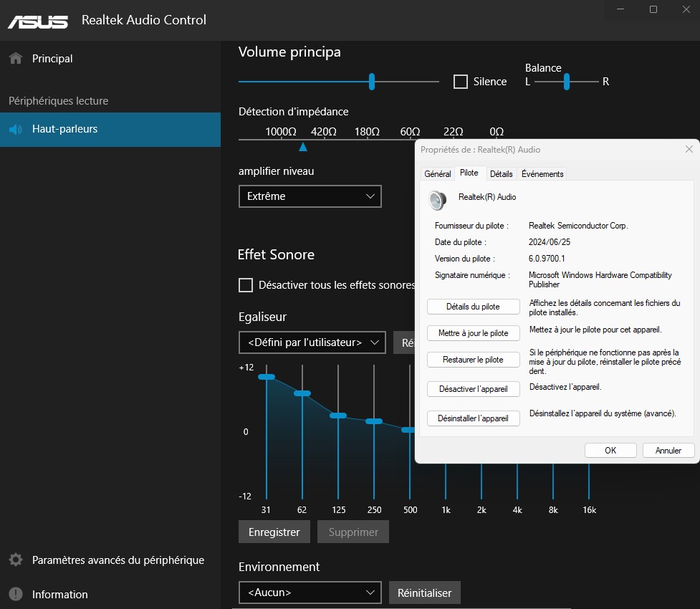This screenshot has width=700, height=609.
Task: Click the Information exclamation icon
Action: 16,594
